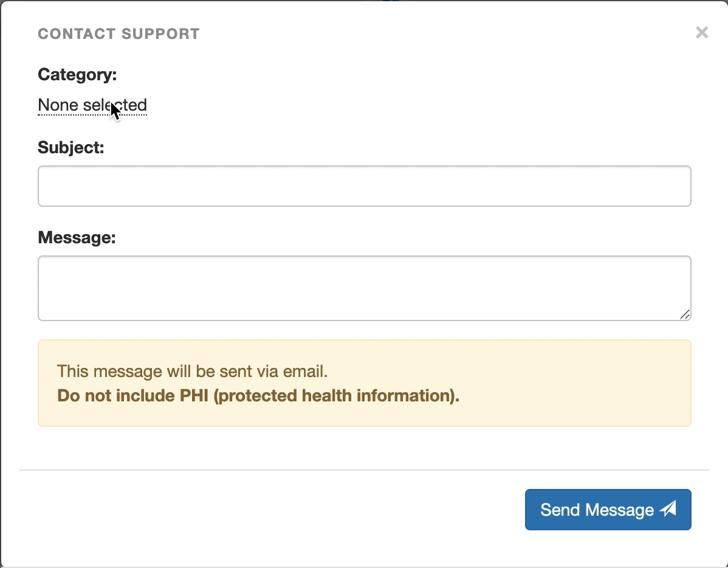Click the bold PHI warning text
This screenshot has height=568, width=728.
click(x=258, y=396)
